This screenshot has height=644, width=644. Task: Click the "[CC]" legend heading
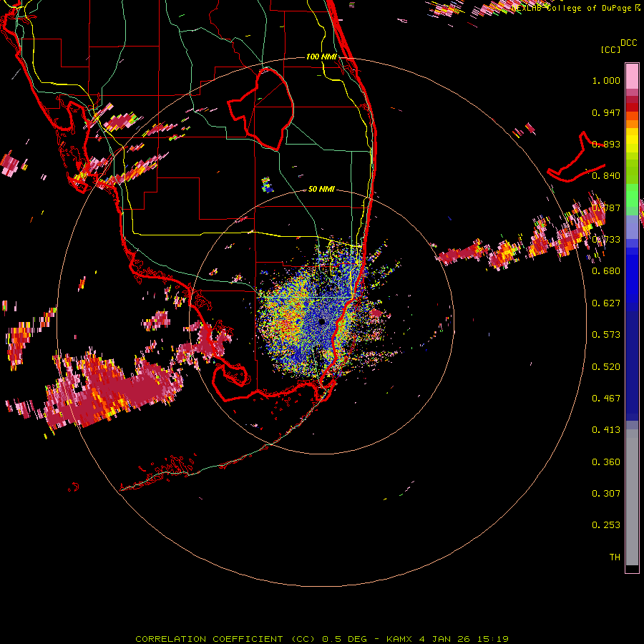pos(611,49)
